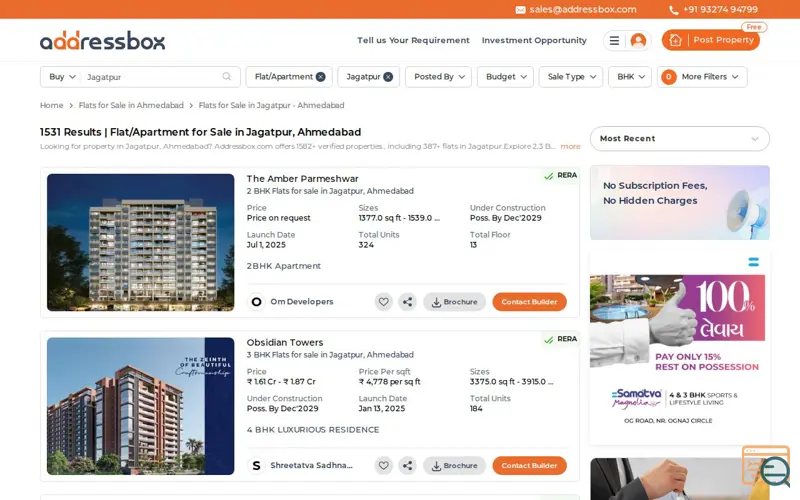Click the ₹ 4,778 per sq ft value
Viewport: 800px width, 500px height.
point(389,382)
